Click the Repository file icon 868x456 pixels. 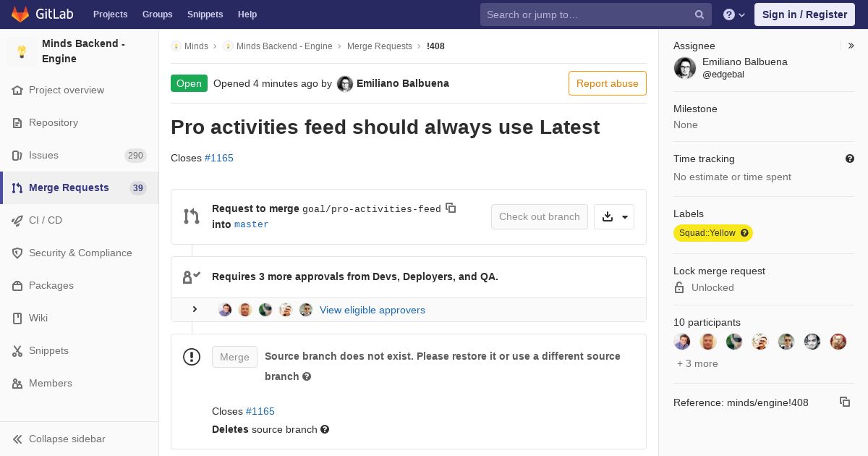tap(17, 123)
